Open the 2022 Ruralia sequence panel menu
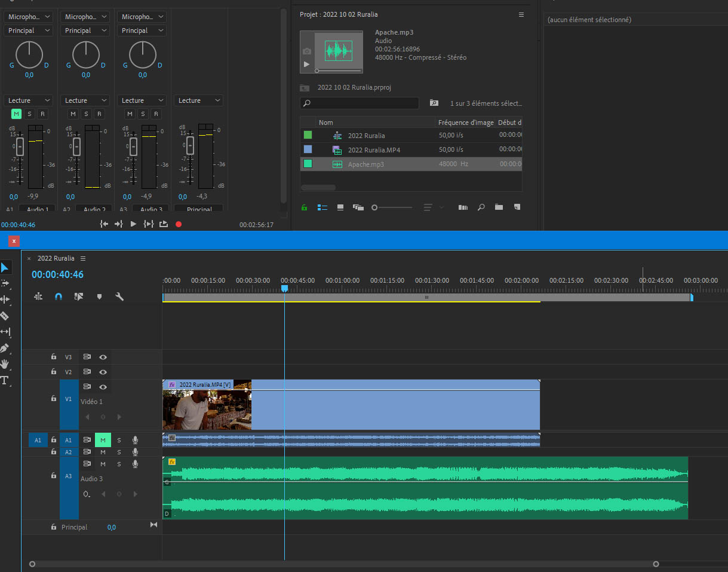 point(83,259)
